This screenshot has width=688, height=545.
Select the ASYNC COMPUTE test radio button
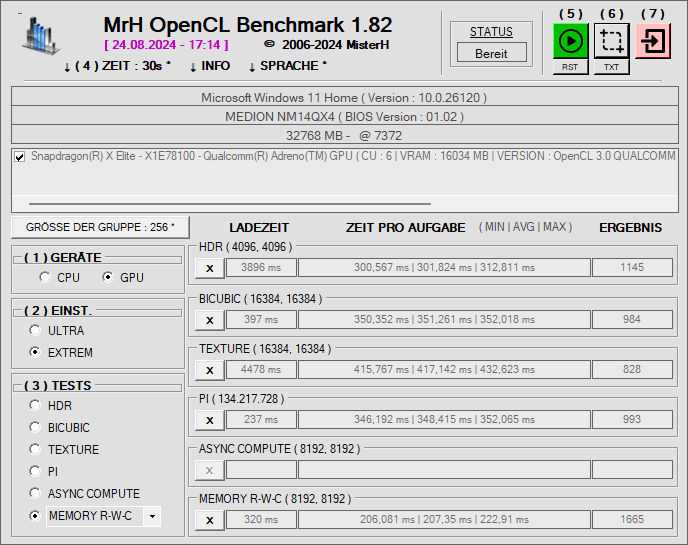tap(35, 493)
